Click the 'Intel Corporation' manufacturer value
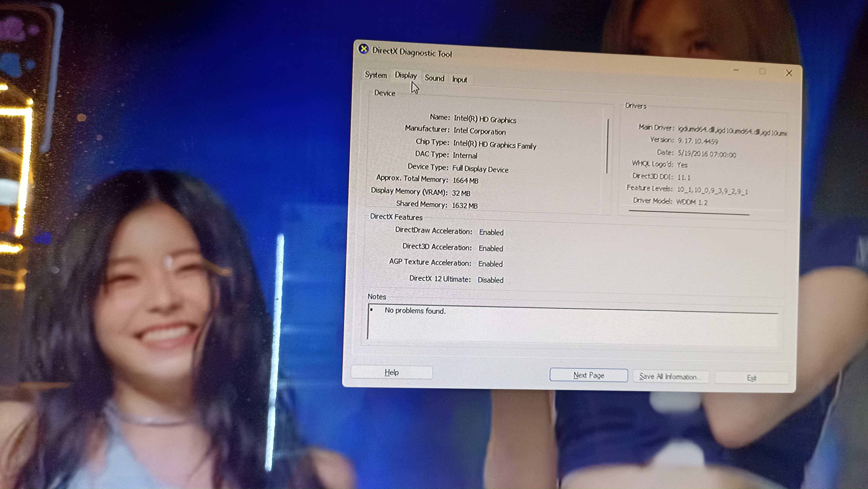 tap(479, 131)
